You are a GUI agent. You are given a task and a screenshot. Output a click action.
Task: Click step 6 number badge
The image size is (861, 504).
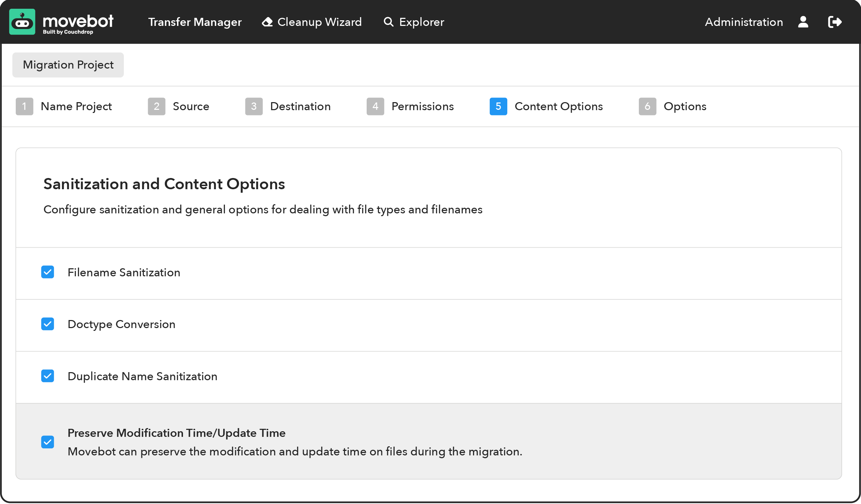[x=647, y=106]
